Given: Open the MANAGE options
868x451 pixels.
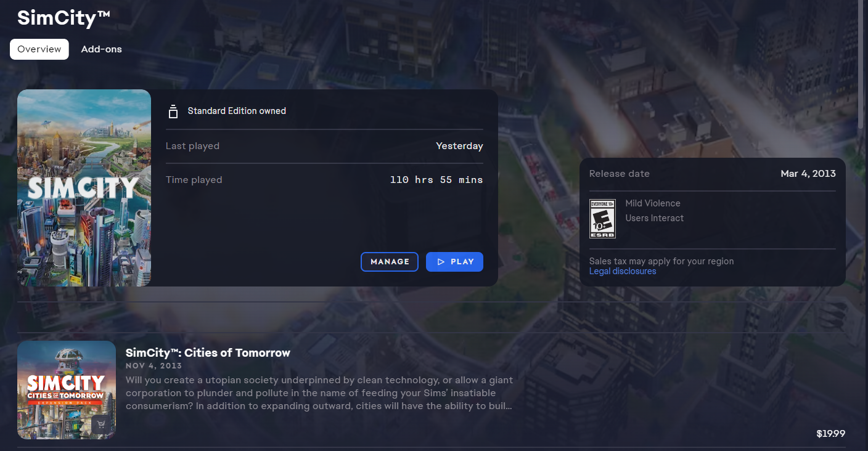Looking at the screenshot, I should pyautogui.click(x=390, y=262).
